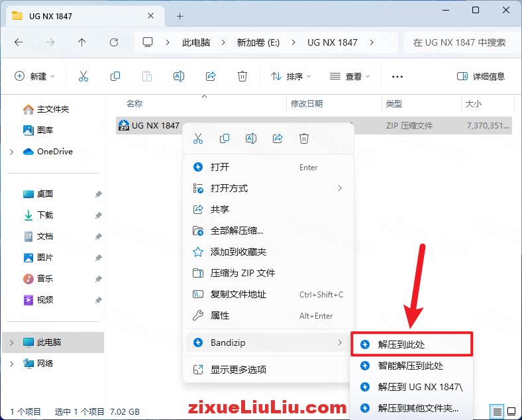Open the 排序 sort dropdown

tap(291, 77)
